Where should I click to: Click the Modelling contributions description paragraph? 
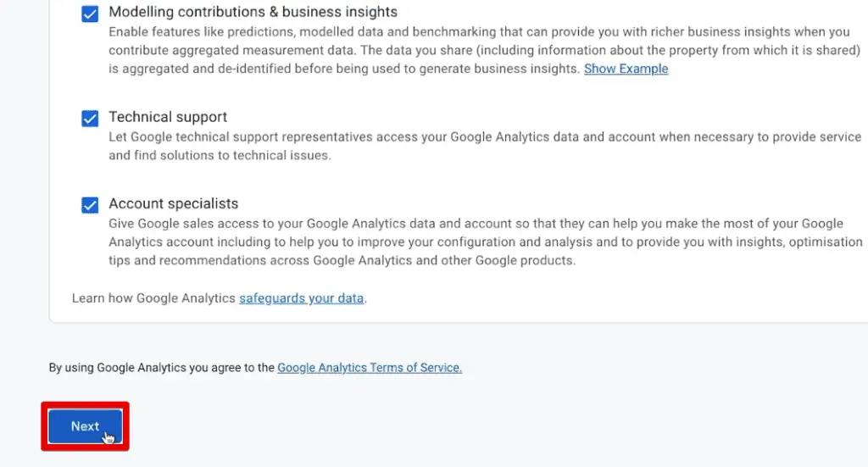[479, 50]
